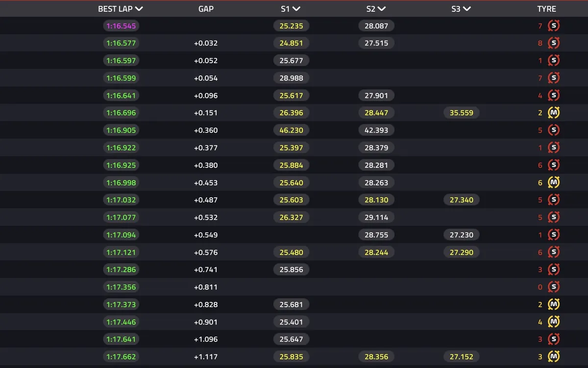This screenshot has width=588, height=368.
Task: Select the soft tyre icon in the 1:17.641 row
Action: point(554,339)
